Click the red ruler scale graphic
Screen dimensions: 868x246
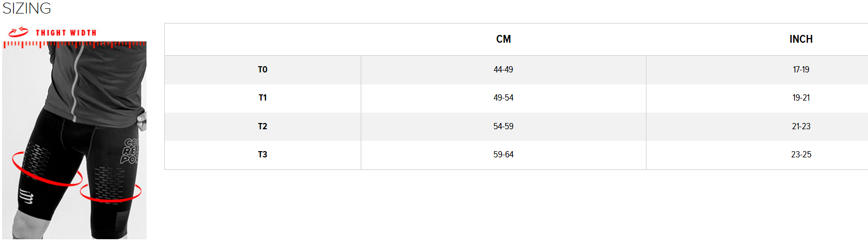[x=74, y=45]
